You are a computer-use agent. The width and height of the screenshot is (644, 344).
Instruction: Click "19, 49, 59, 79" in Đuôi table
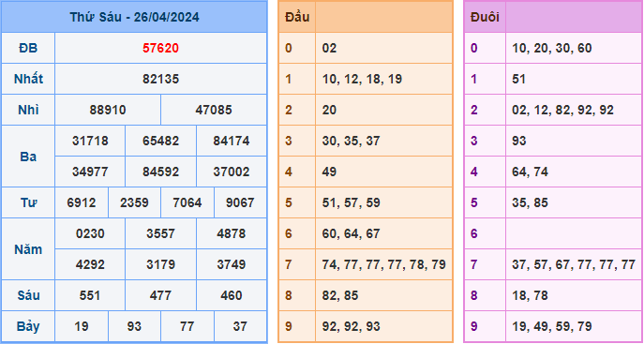[x=552, y=326]
